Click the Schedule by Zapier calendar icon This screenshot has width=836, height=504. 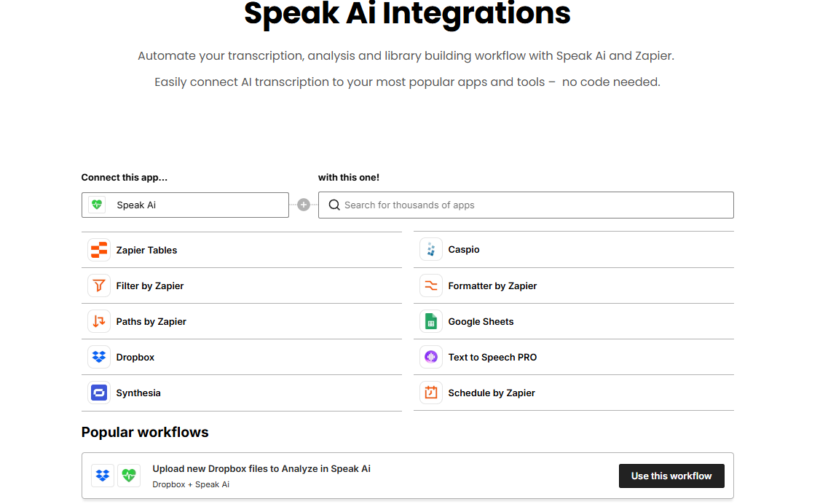(x=431, y=393)
